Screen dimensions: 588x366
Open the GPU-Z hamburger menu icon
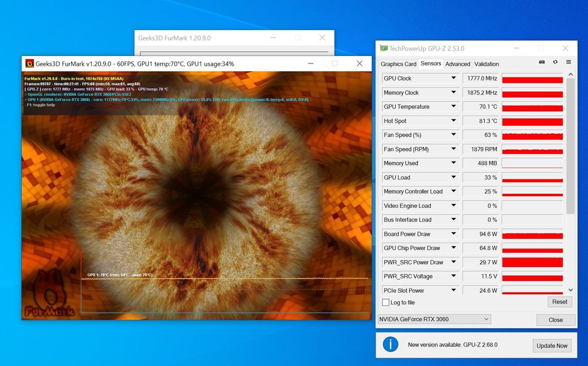(569, 62)
